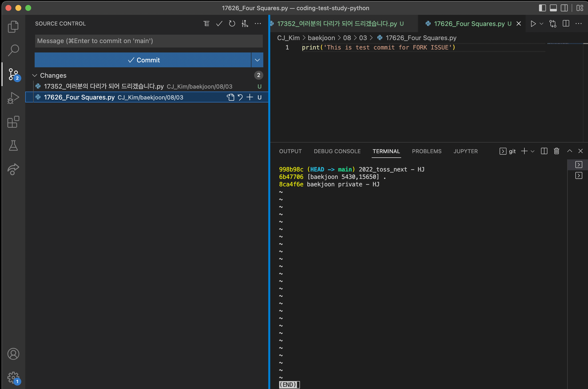The image size is (588, 389).
Task: Open the Search view icon
Action: pyautogui.click(x=13, y=50)
